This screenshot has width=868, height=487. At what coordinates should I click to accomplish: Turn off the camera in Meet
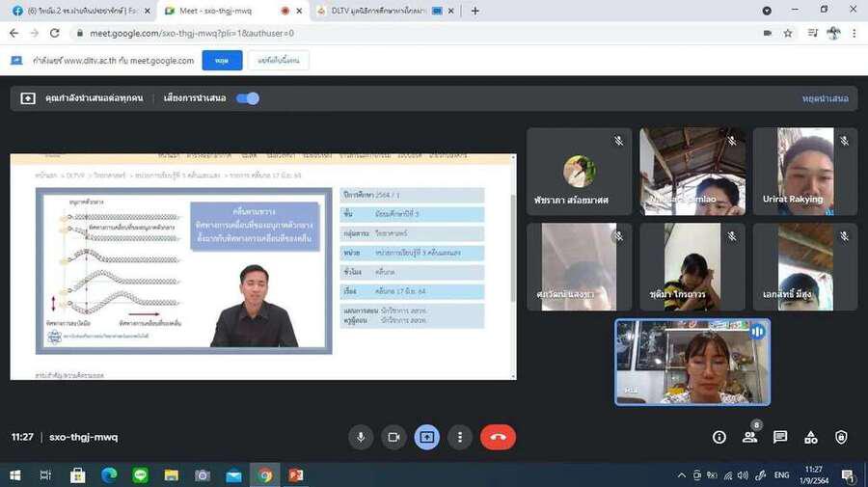(x=393, y=437)
